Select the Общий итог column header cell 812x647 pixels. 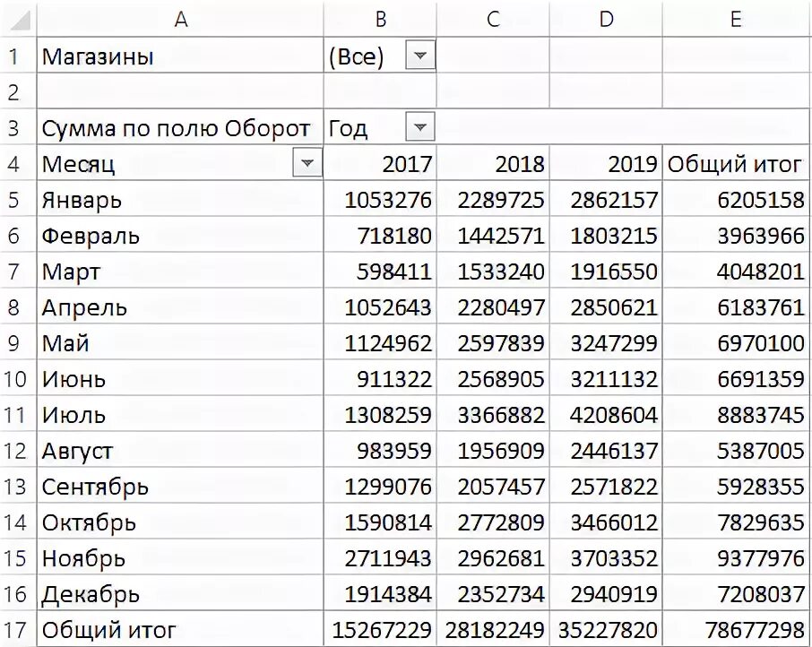coord(736,164)
